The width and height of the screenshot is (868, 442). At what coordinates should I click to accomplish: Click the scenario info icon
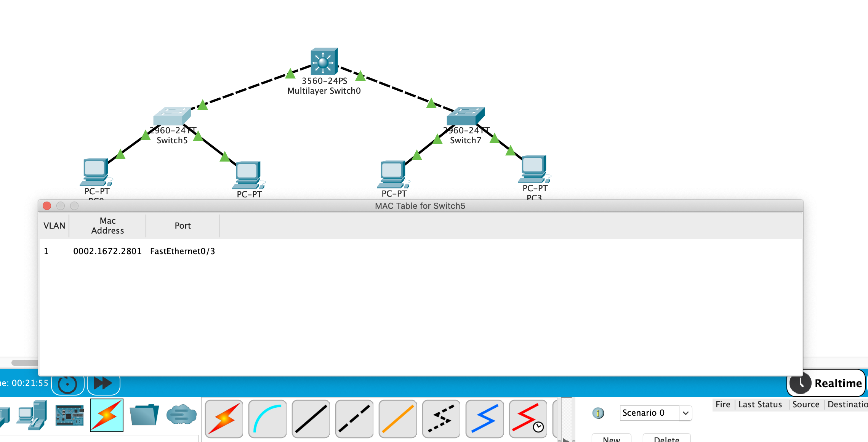click(598, 413)
